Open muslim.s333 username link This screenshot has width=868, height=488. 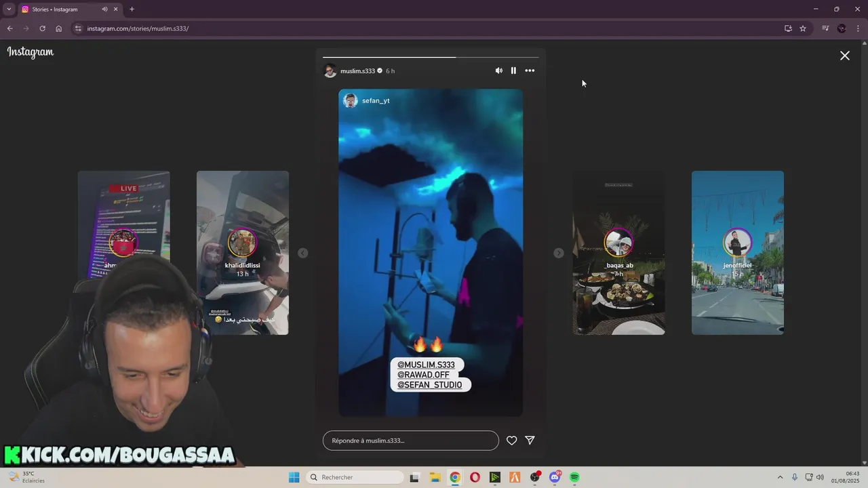pyautogui.click(x=357, y=70)
